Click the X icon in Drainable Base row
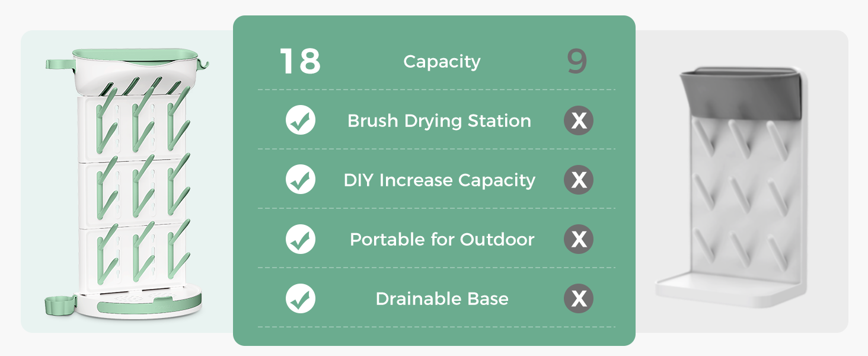The image size is (868, 356). (x=578, y=298)
